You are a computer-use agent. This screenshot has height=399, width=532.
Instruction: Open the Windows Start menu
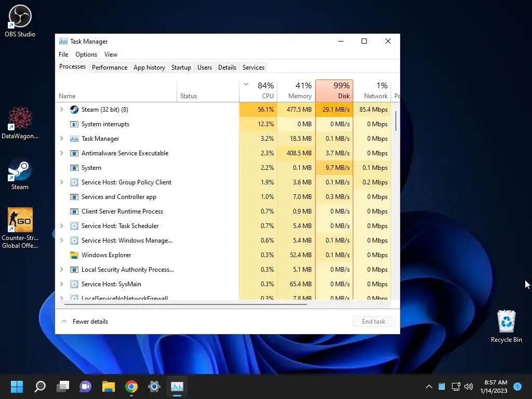(x=17, y=387)
